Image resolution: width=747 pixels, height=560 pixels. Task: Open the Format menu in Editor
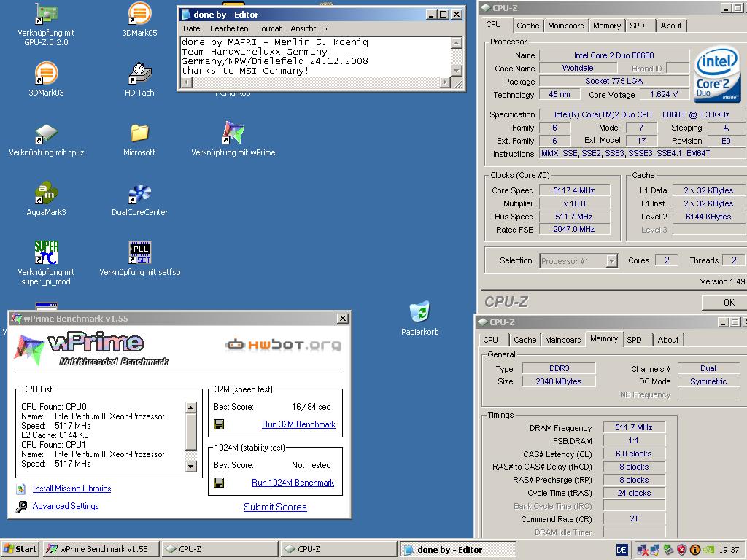(x=269, y=28)
